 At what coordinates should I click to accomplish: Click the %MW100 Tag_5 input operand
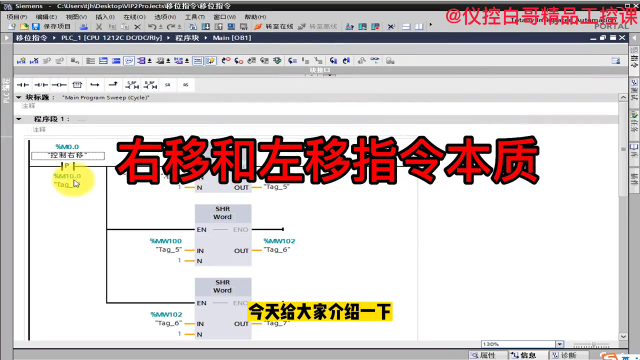pyautogui.click(x=166, y=245)
